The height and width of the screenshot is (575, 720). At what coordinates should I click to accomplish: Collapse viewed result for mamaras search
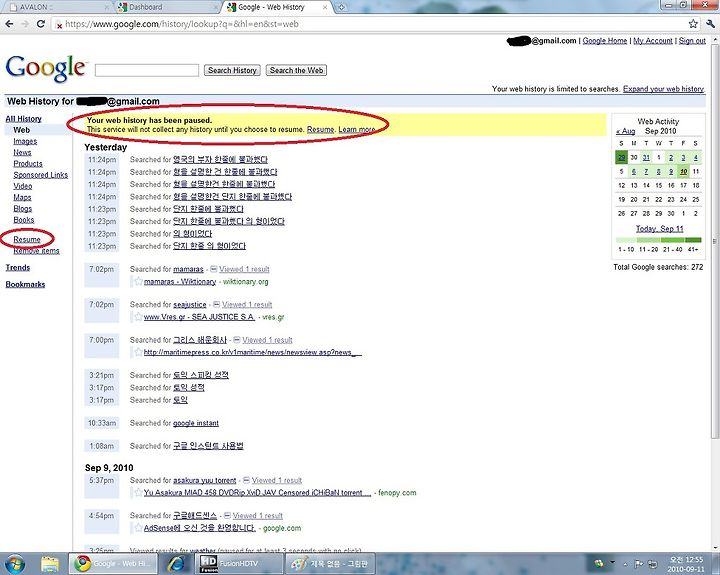pyautogui.click(x=214, y=269)
